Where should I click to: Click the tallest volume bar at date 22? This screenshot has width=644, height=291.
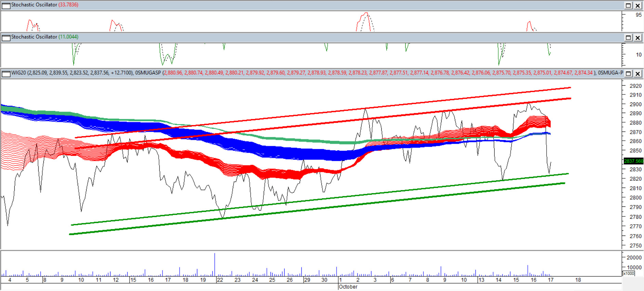215,264
